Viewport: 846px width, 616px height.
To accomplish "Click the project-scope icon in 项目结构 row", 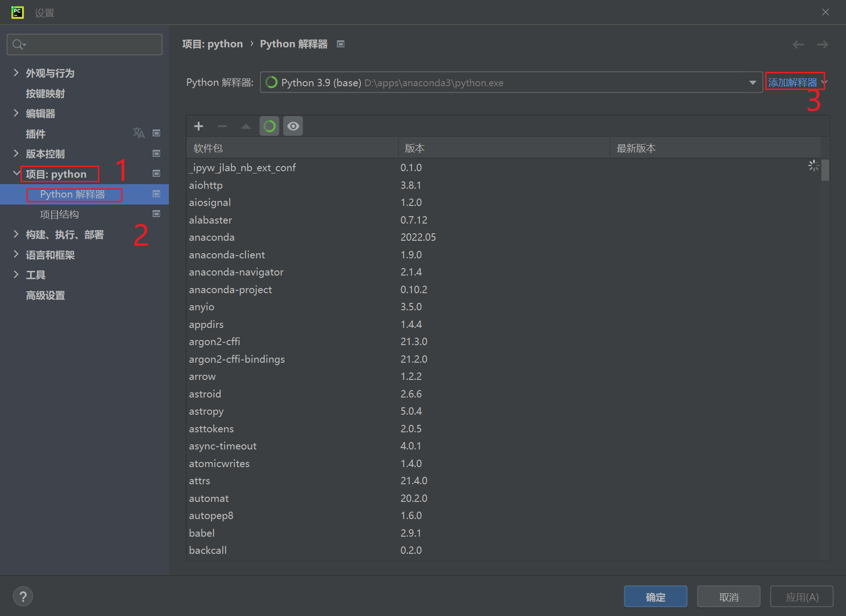I will 156,213.
